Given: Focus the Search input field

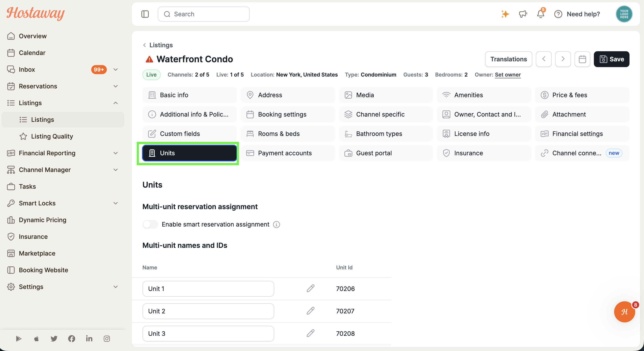Looking at the screenshot, I should pyautogui.click(x=204, y=14).
